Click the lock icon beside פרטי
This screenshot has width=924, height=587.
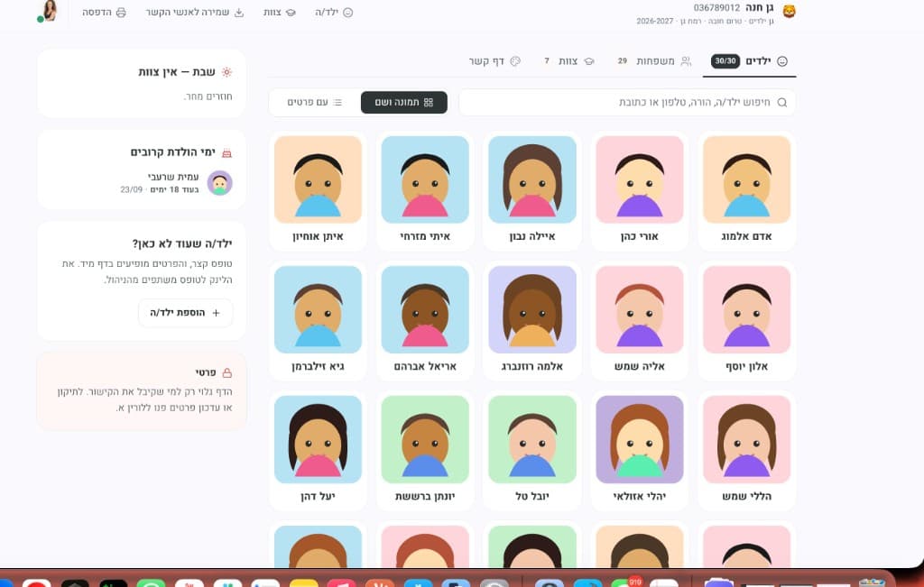tap(226, 372)
